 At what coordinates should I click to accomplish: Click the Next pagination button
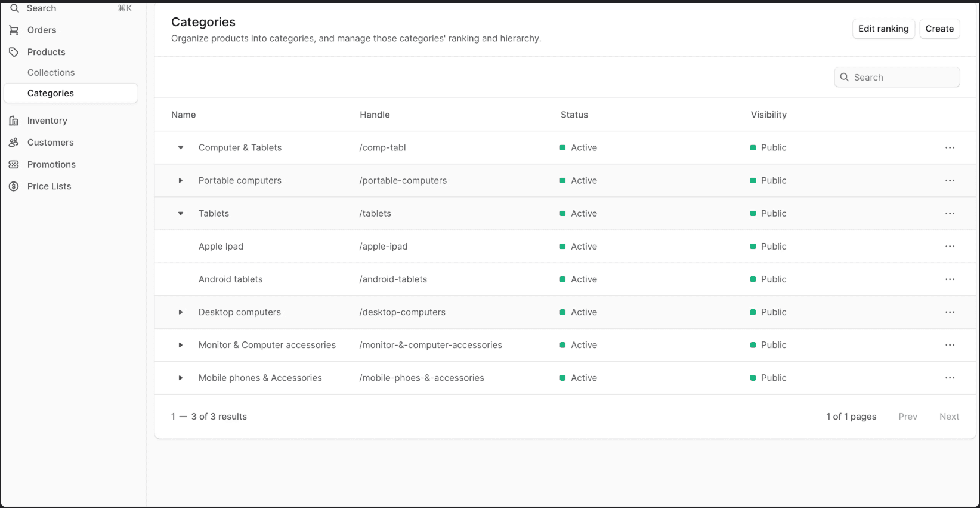949,417
